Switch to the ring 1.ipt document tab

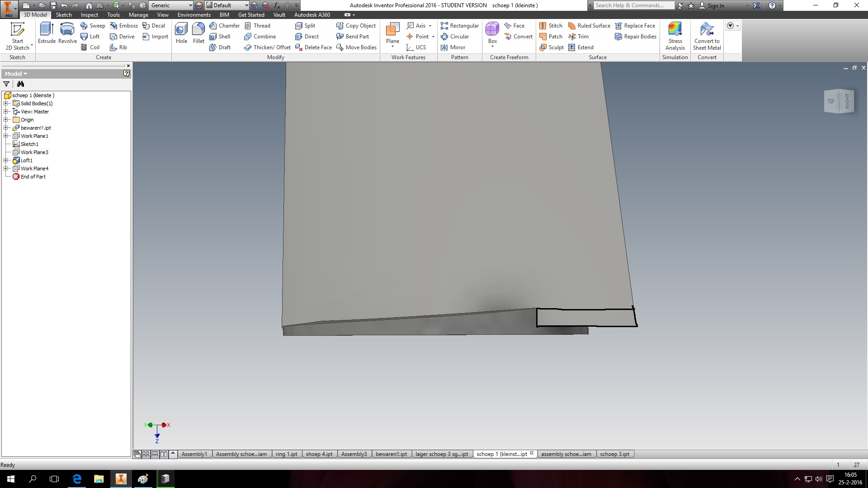tap(287, 454)
